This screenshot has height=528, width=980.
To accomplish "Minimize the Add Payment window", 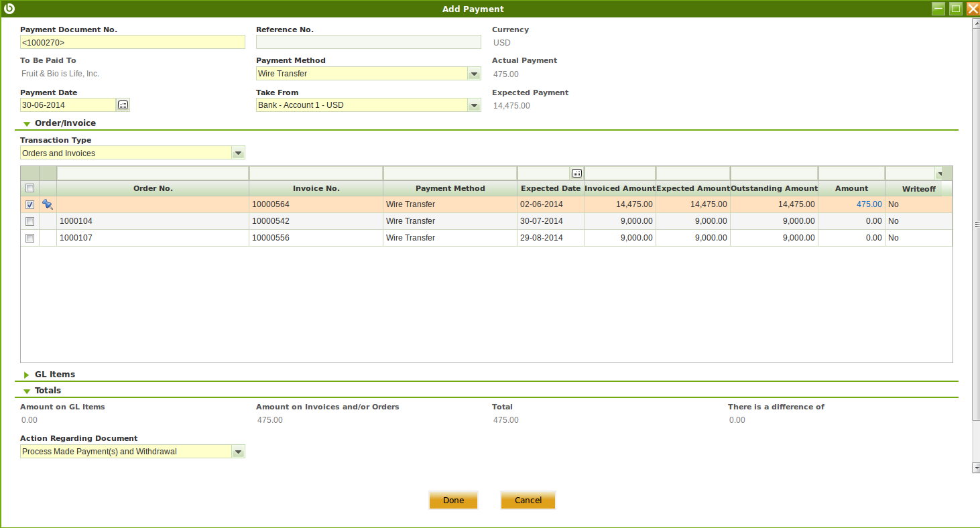I will (x=938, y=9).
